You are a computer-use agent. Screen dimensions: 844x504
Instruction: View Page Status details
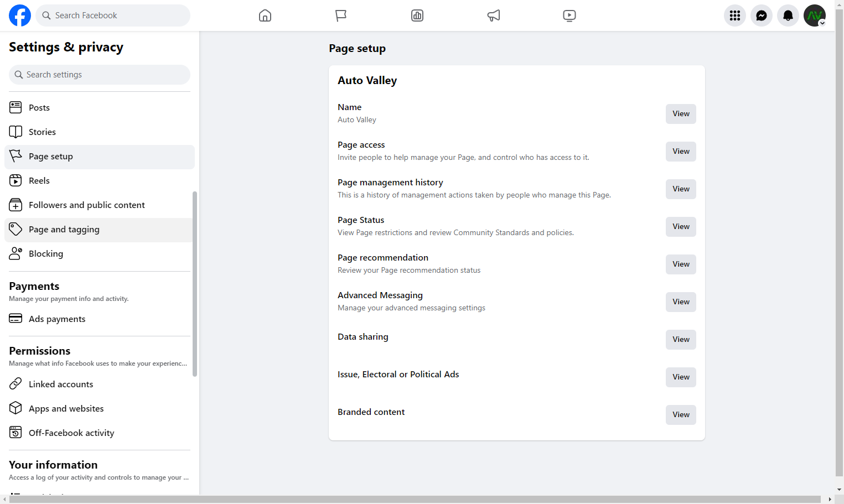tap(681, 226)
